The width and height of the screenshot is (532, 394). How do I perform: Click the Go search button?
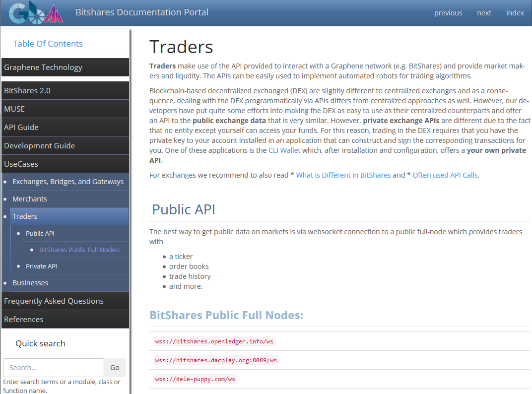coord(115,368)
